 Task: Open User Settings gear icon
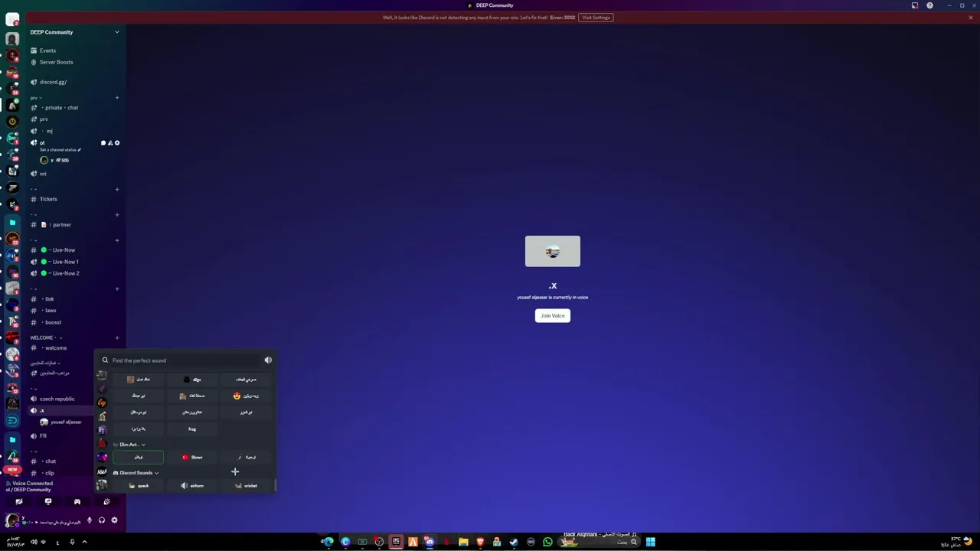click(114, 520)
